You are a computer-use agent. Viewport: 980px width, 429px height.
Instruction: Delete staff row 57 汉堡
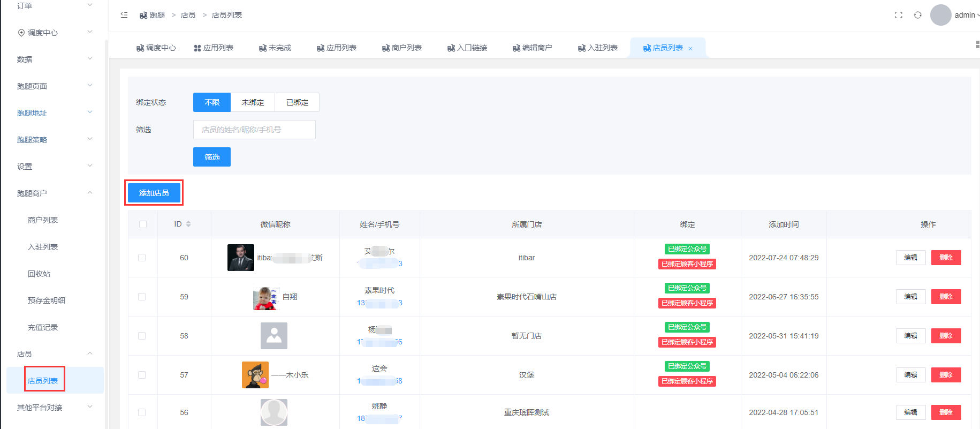click(946, 375)
